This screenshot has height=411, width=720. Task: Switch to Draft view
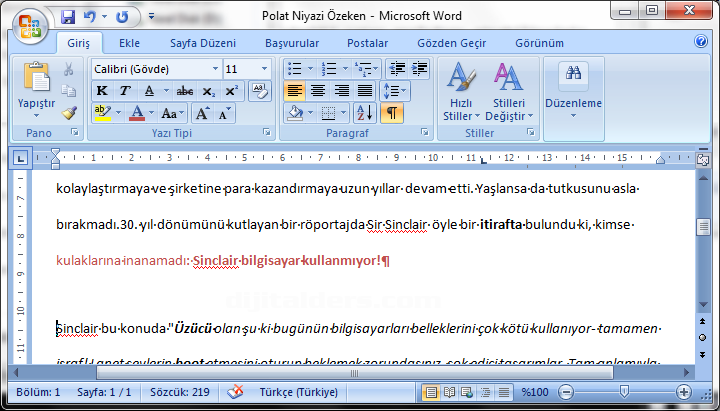tap(504, 392)
